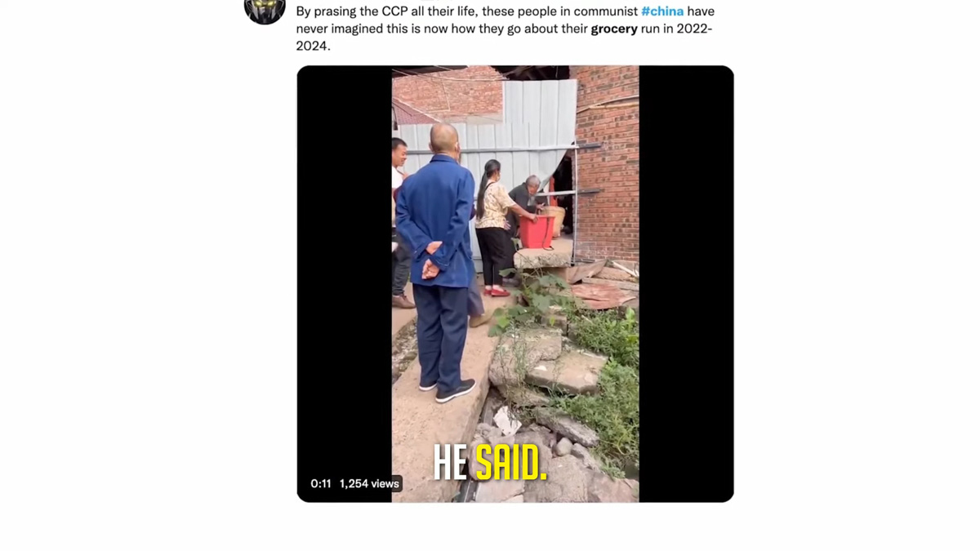Click the right black letterbox bar
The height and width of the screenshot is (551, 980).
pos(686,283)
